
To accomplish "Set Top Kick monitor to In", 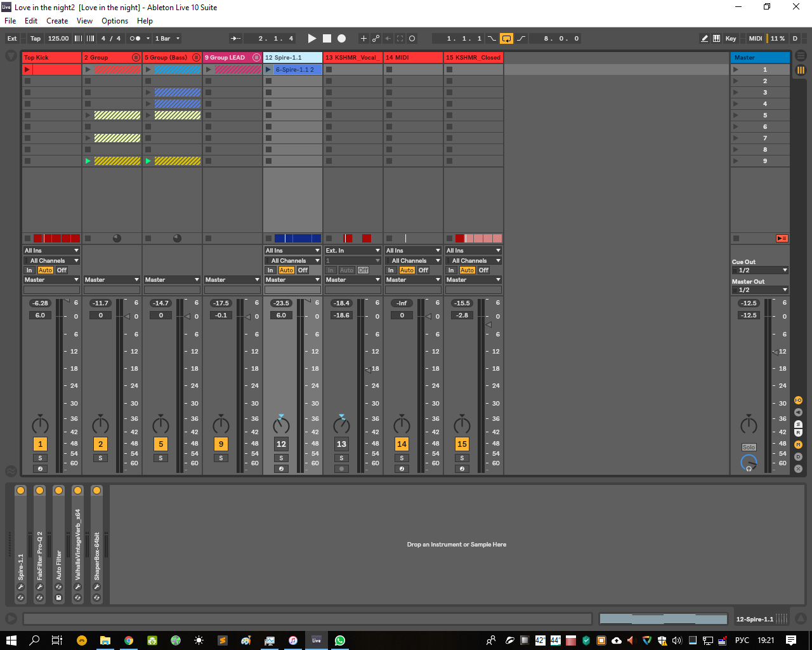I will (29, 270).
